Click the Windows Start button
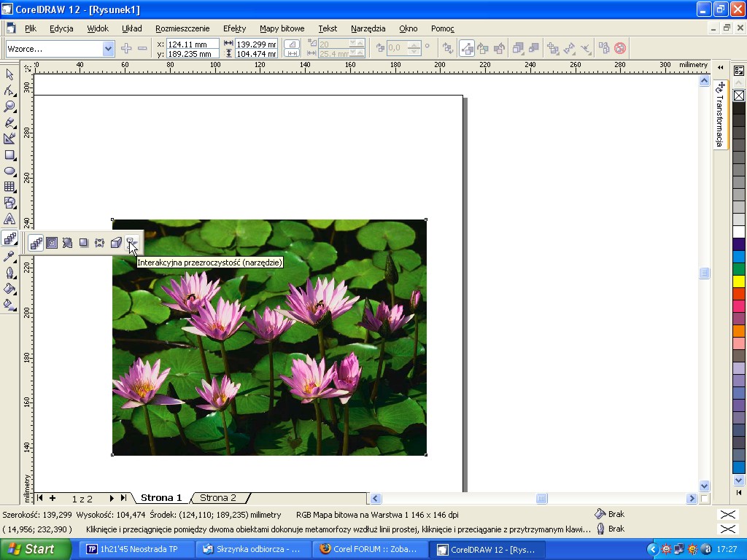Screen dimensions: 747x560 point(35,549)
